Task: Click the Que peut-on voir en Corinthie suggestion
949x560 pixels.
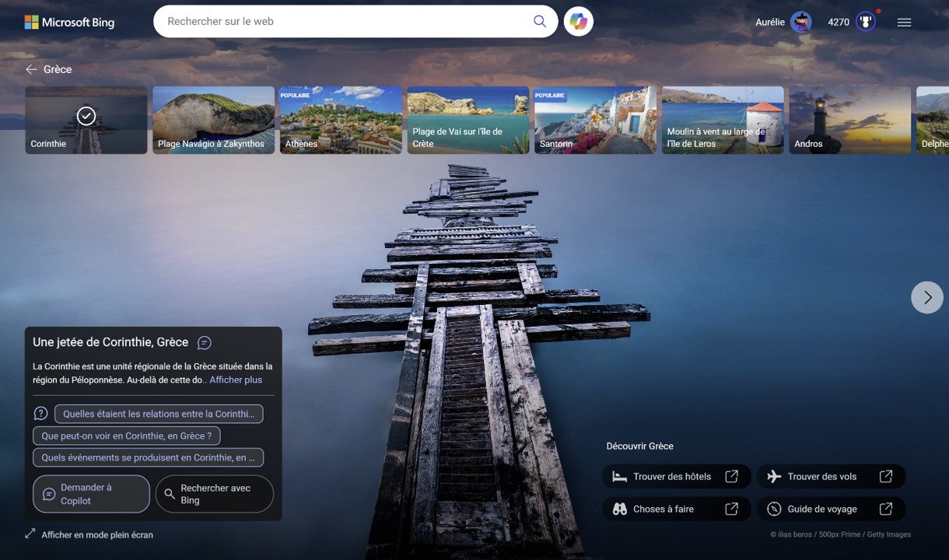Action: click(127, 436)
